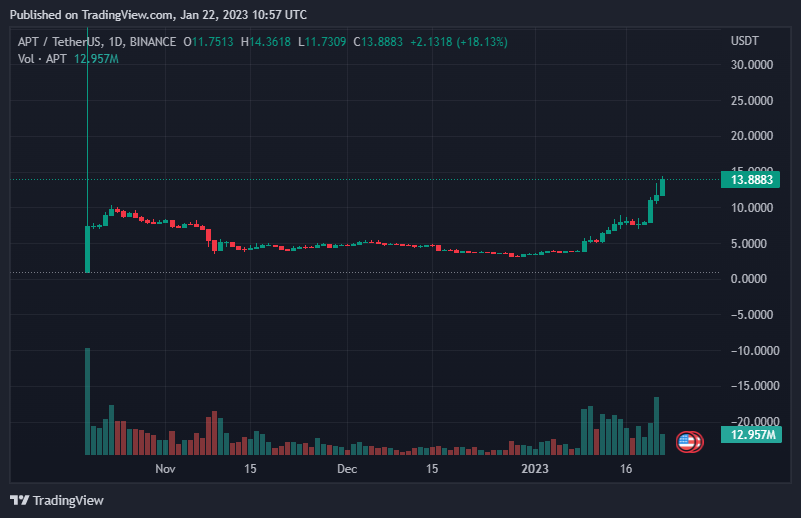
Task: Click the 0.0000 price axis label
Action: tap(748, 279)
